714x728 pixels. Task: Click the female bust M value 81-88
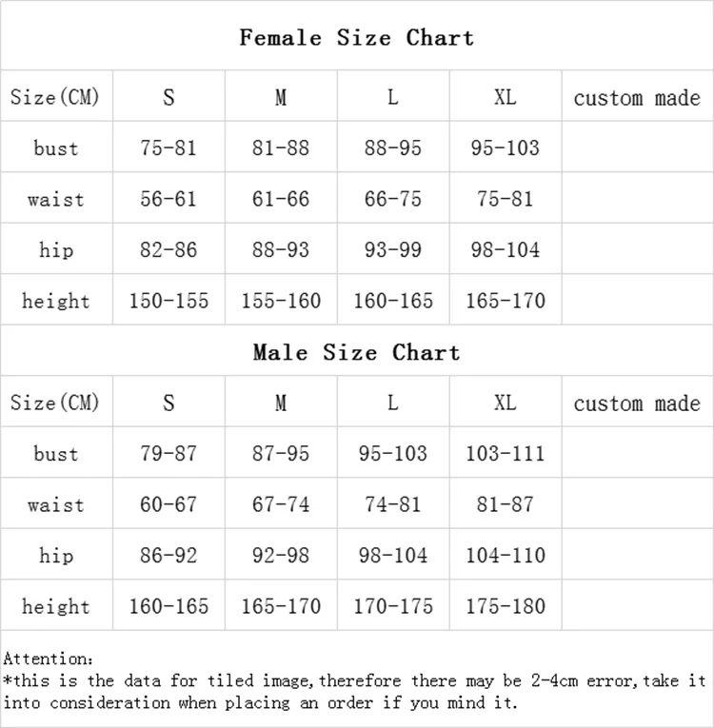click(x=281, y=148)
